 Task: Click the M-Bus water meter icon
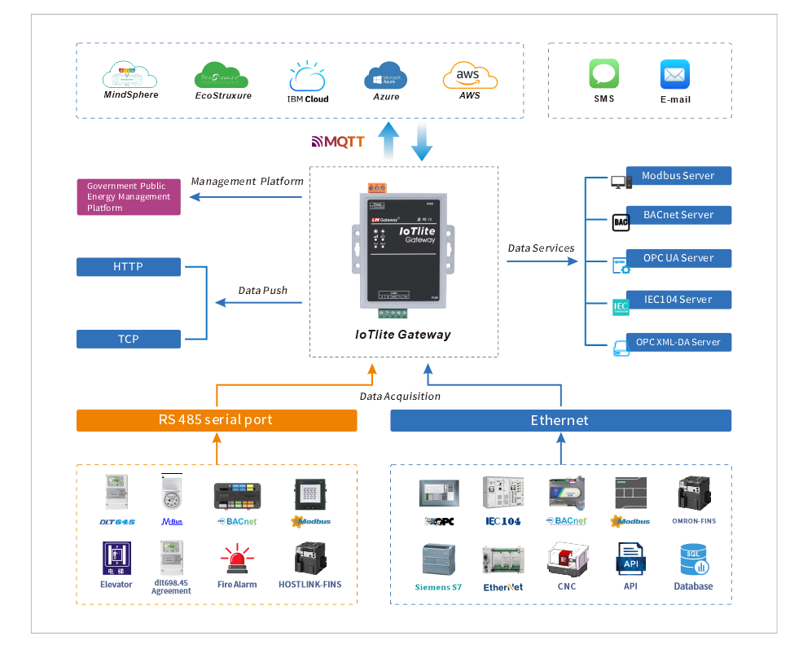[x=171, y=492]
